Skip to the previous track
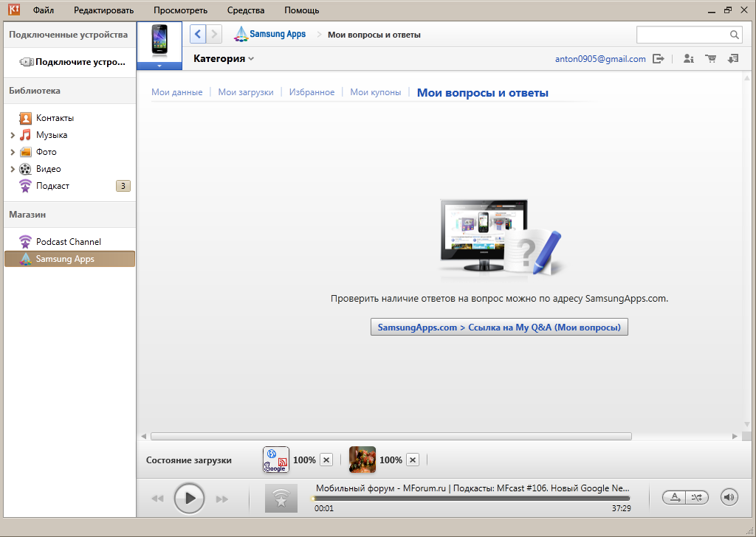Screen dimensions: 756x537 pos(158,499)
